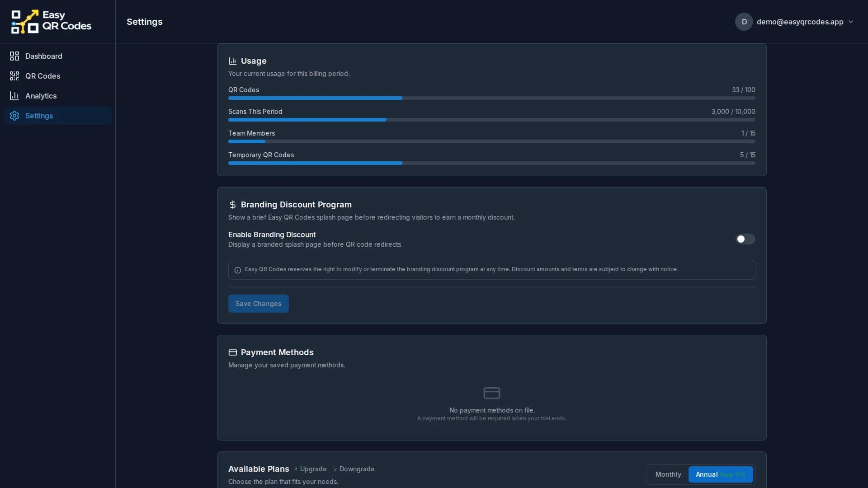
Task: Click the Analytics bar chart icon
Action: click(14, 96)
